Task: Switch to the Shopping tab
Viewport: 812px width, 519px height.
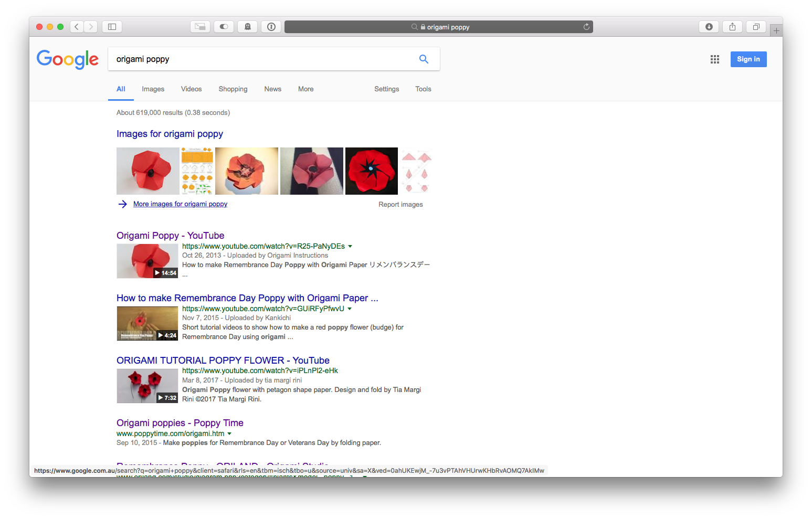Action: click(233, 89)
